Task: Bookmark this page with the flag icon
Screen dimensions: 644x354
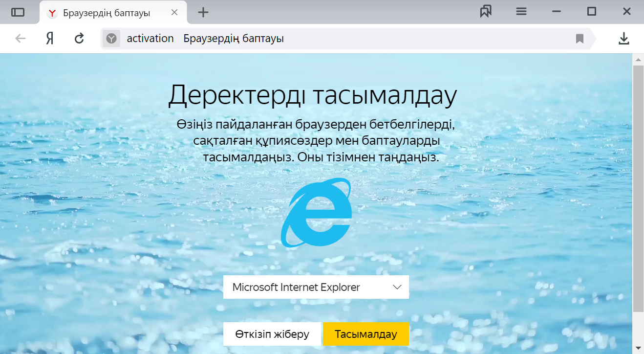Action: [x=580, y=39]
